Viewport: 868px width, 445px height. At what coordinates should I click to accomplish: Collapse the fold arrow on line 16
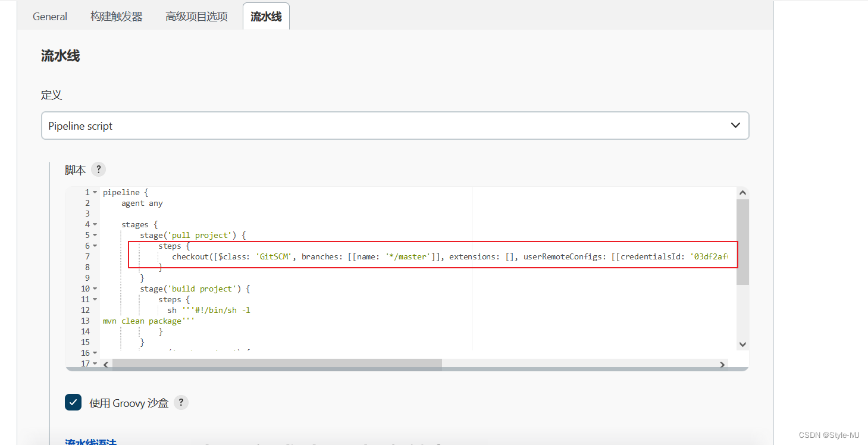(95, 353)
